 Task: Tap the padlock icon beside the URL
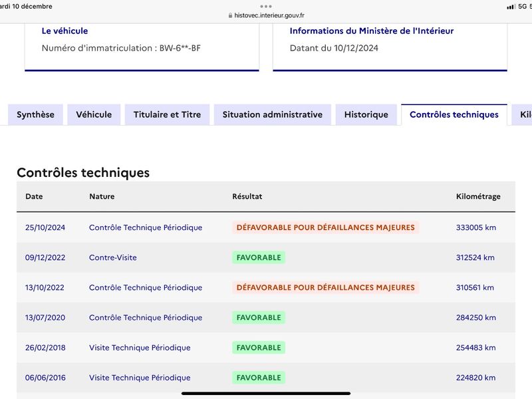point(230,15)
